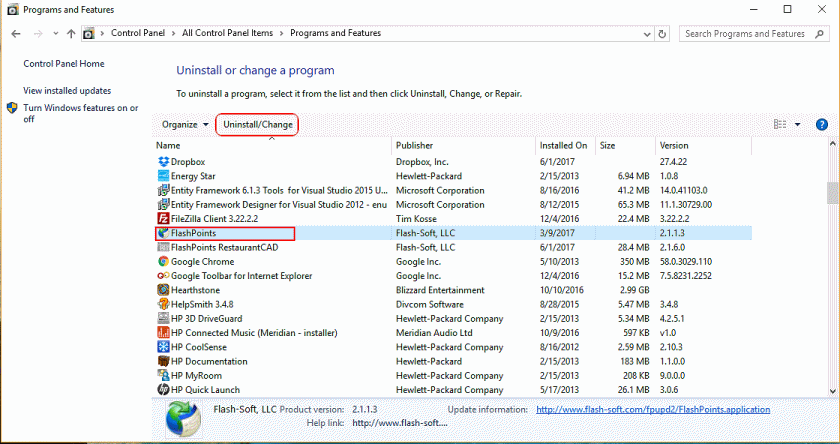Select the HP CoolSense row name
This screenshot has height=444, width=840.
coord(199,347)
